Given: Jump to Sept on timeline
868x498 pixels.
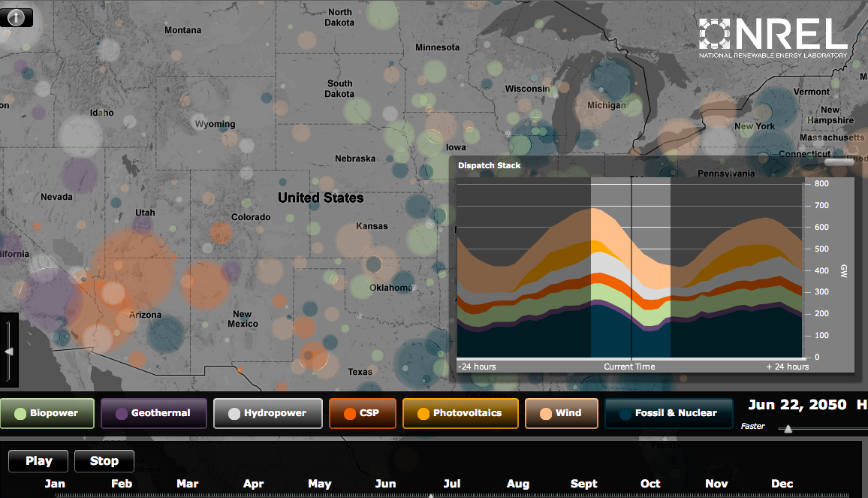Looking at the screenshot, I should pyautogui.click(x=583, y=484).
